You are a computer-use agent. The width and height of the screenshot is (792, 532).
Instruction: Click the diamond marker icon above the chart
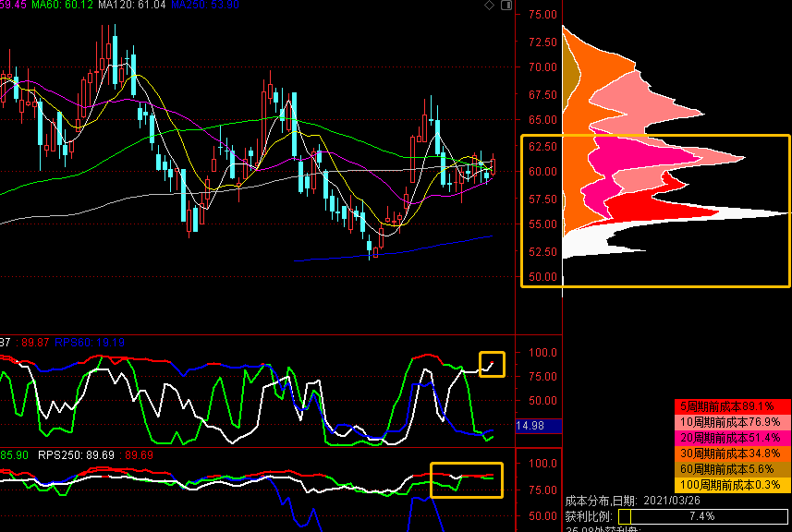pos(489,5)
